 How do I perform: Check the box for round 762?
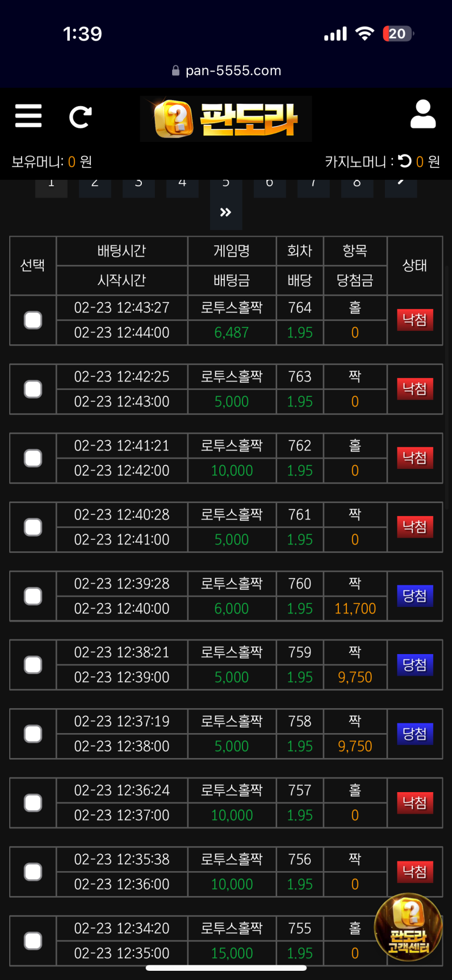(x=33, y=458)
